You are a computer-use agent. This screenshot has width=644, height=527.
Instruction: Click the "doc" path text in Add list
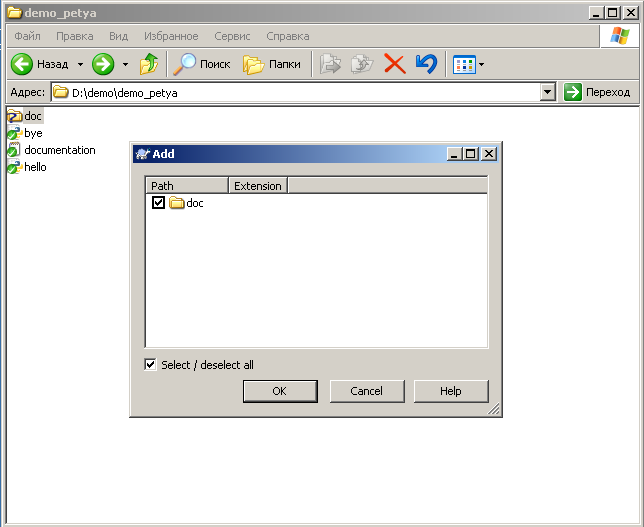coord(195,203)
